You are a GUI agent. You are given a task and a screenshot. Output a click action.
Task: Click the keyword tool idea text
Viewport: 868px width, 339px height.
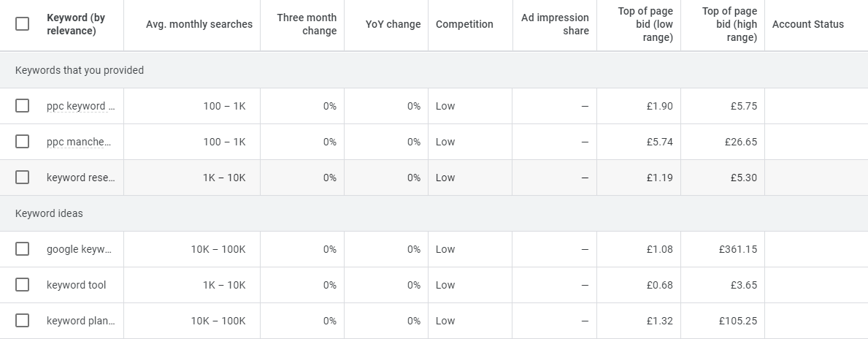coord(77,285)
